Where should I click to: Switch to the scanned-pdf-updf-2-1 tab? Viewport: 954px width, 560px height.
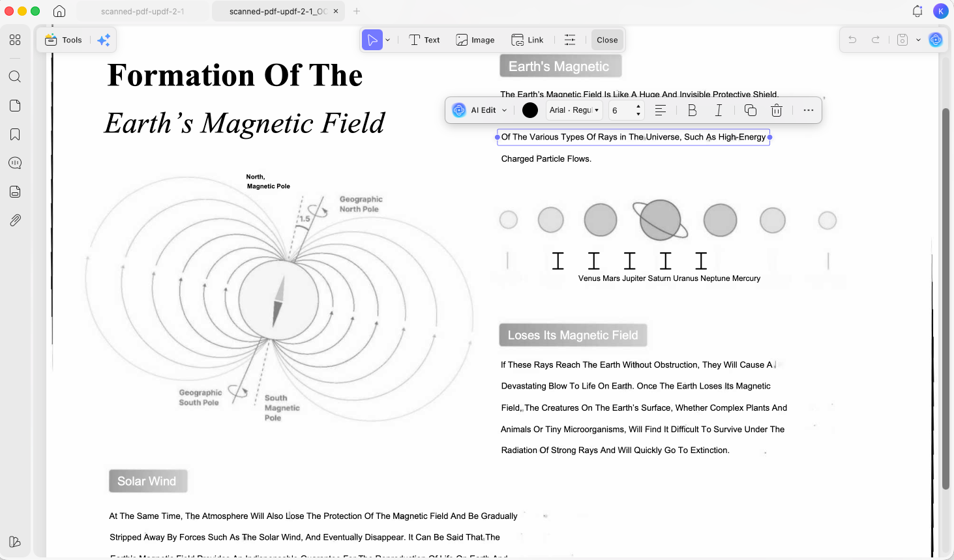143,11
